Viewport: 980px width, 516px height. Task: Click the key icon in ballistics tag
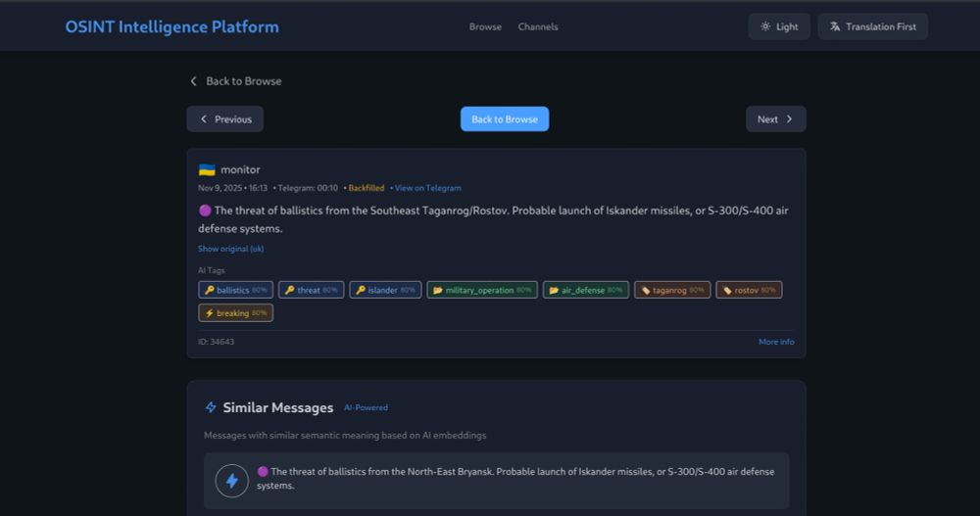[210, 290]
